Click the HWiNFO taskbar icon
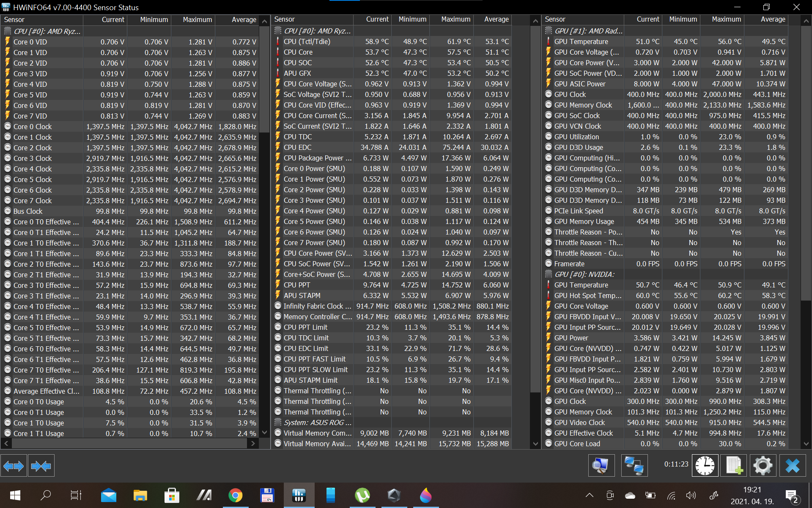 pyautogui.click(x=299, y=495)
